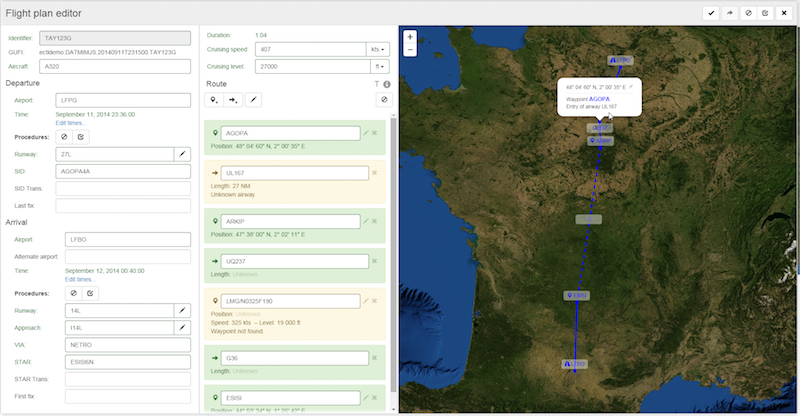The height and width of the screenshot is (416, 800).
Task: Edit the ARKIP waypoint with its pencil icon
Action: pos(366,221)
